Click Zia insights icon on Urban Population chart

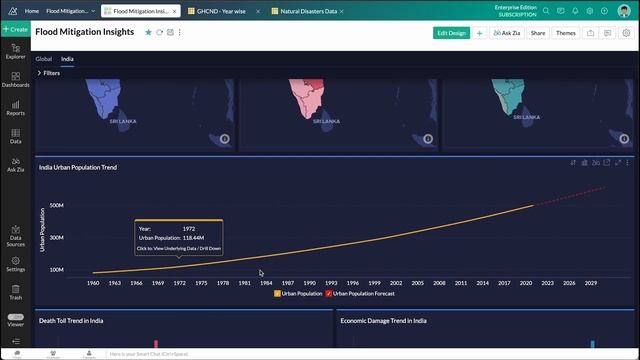click(x=596, y=163)
